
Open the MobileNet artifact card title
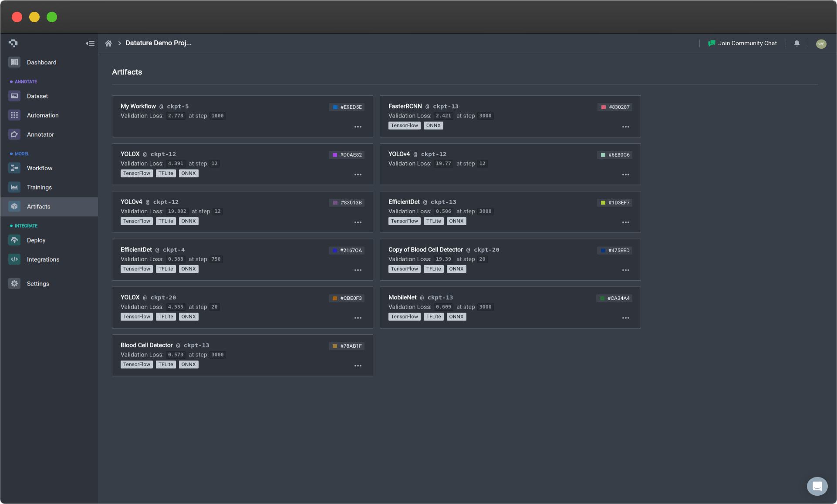coord(402,297)
